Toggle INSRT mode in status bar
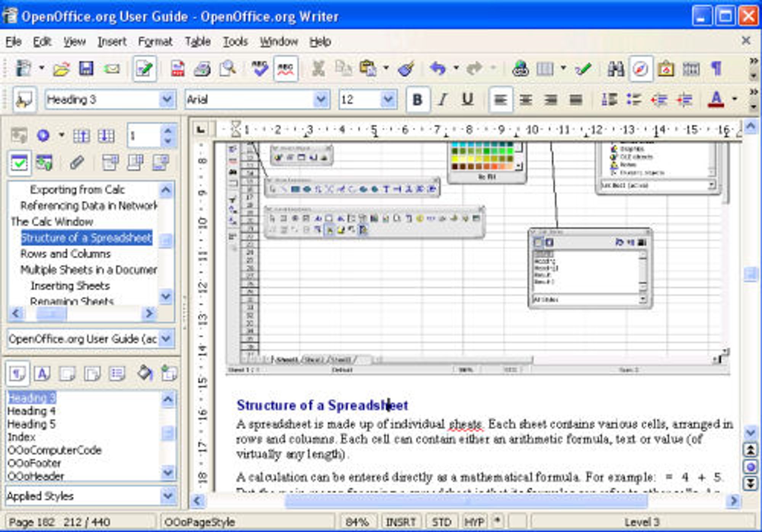The height and width of the screenshot is (532, 762). tap(400, 522)
